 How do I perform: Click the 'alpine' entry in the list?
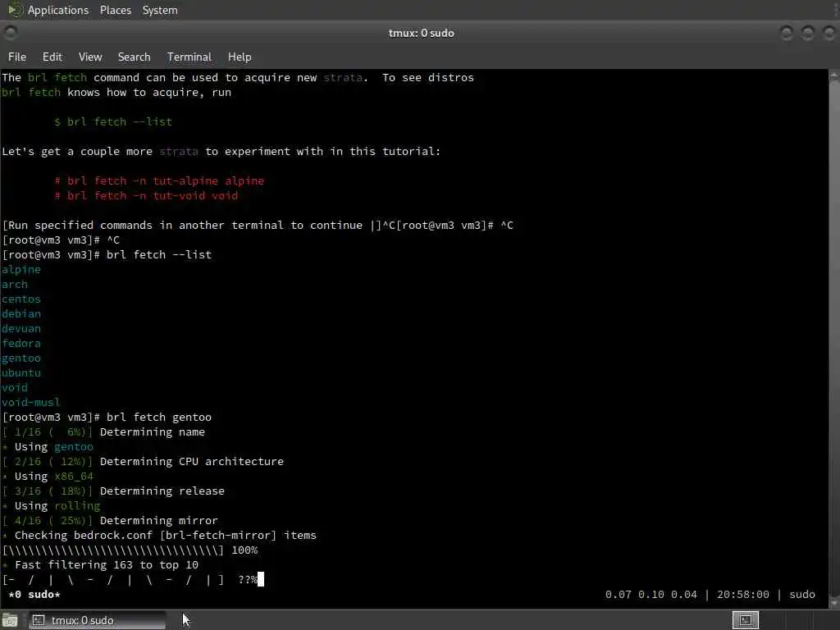pyautogui.click(x=21, y=269)
